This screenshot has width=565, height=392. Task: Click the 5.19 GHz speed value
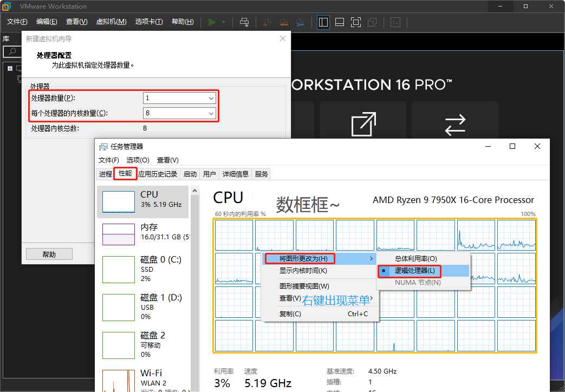(x=268, y=383)
